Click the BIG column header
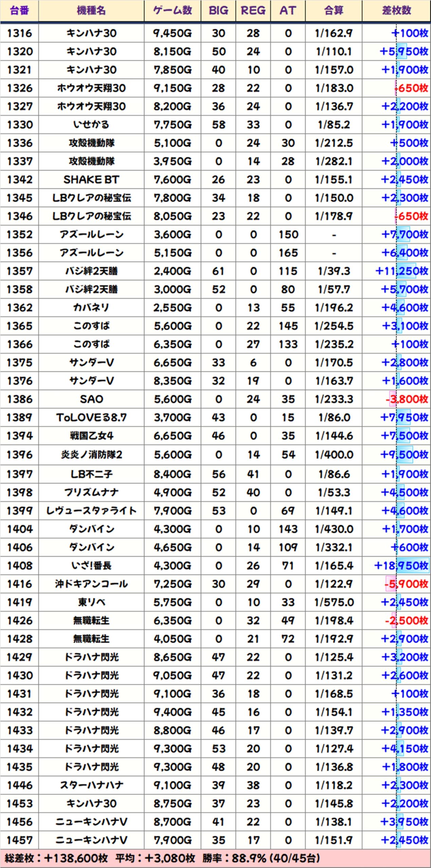Viewport: 431px width, 868px height. [218, 11]
